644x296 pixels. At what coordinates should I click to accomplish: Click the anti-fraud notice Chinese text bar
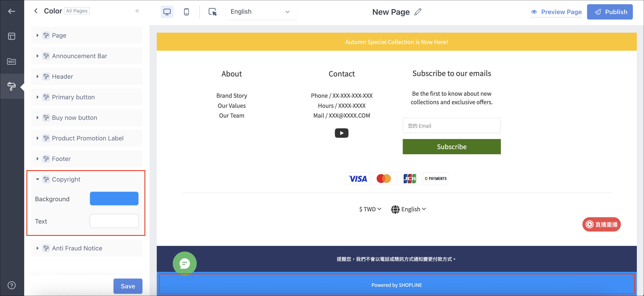tap(397, 259)
